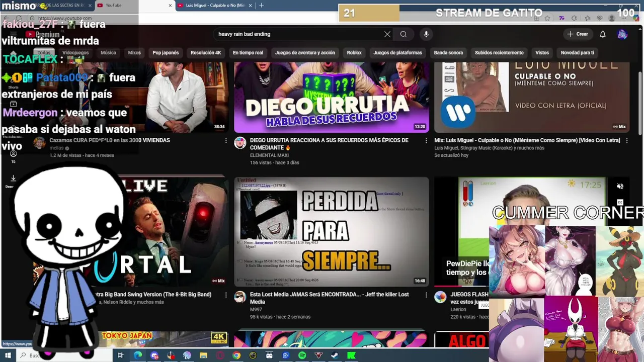Select the Pop japonés filter chip

click(x=166, y=53)
